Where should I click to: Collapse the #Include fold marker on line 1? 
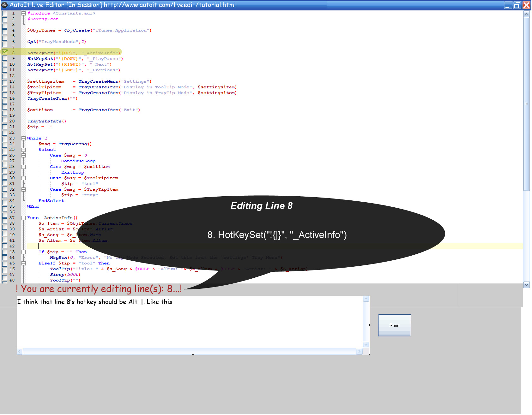click(23, 13)
